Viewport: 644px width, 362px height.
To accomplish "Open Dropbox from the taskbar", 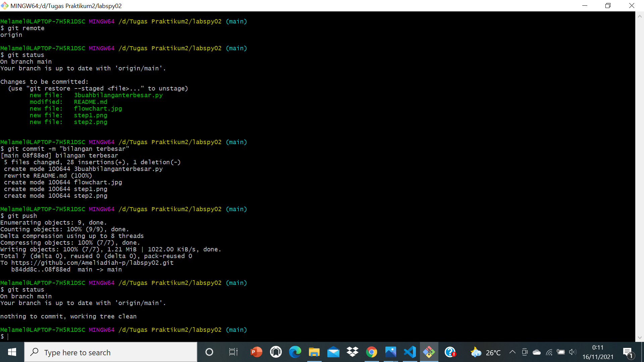I will pos(353,352).
